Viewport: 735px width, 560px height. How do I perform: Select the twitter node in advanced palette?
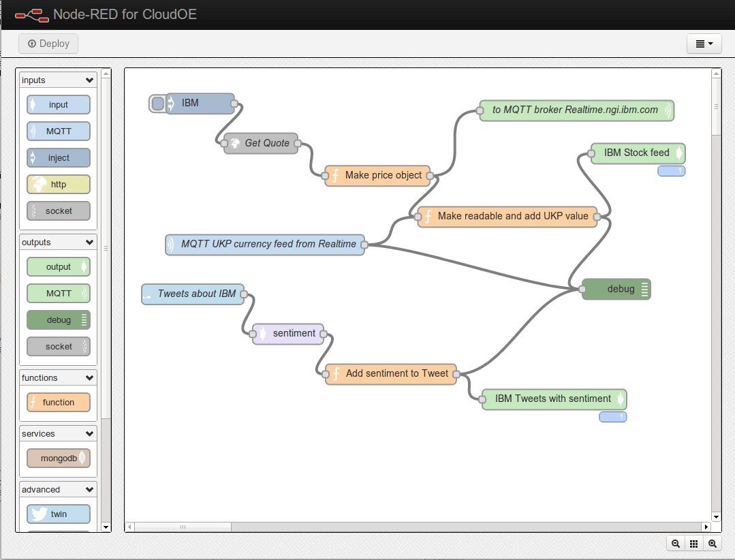(x=59, y=514)
